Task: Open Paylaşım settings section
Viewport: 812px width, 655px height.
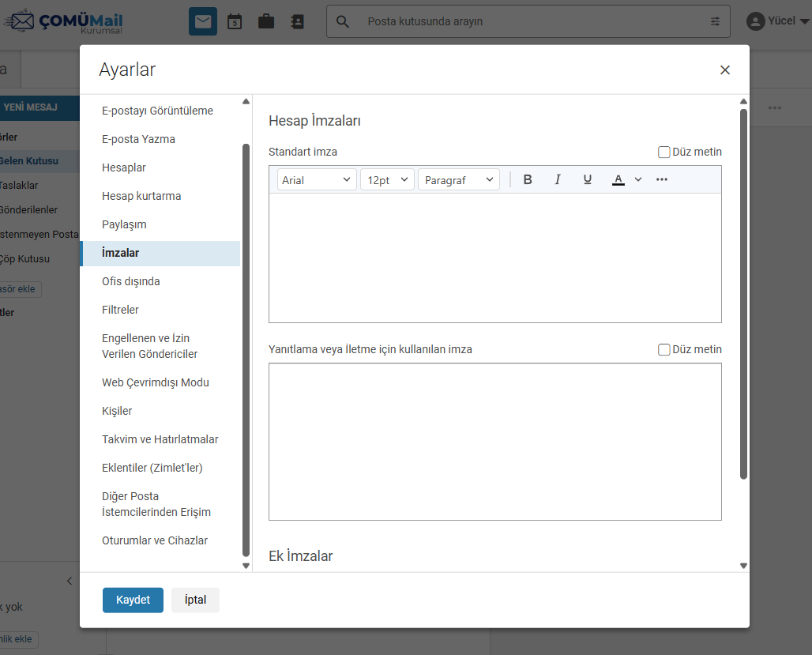Action: point(124,224)
